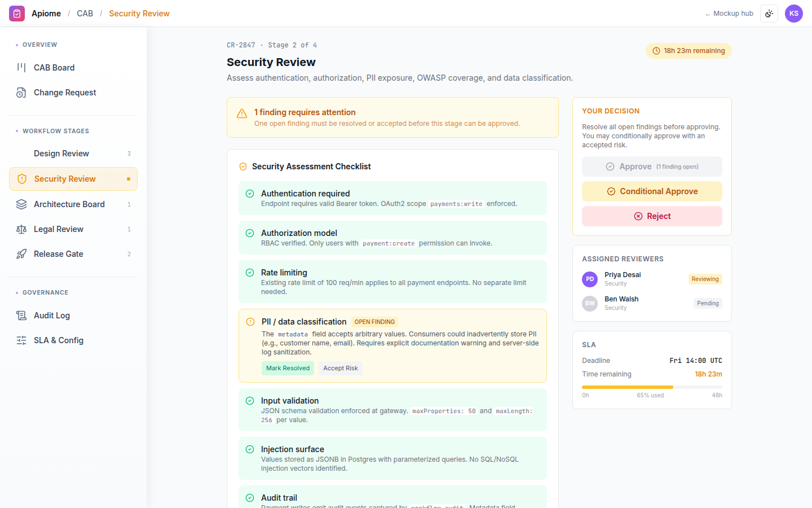This screenshot has height=508, width=812.
Task: Click Conditional Approve button
Action: click(652, 191)
